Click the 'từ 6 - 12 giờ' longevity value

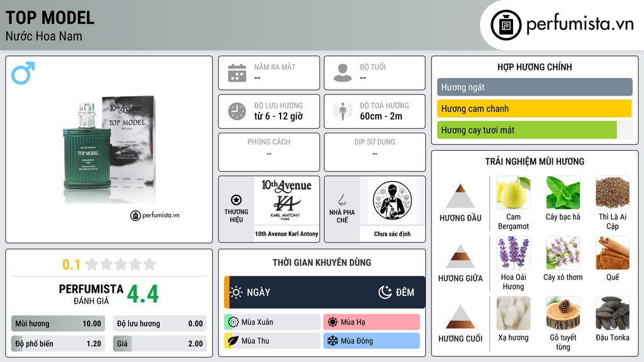[x=278, y=116]
